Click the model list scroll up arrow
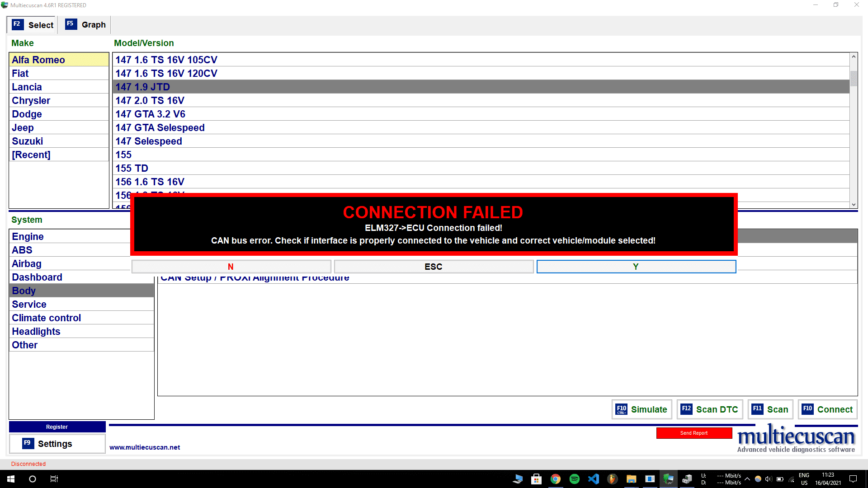The height and width of the screenshot is (488, 868). click(x=854, y=56)
